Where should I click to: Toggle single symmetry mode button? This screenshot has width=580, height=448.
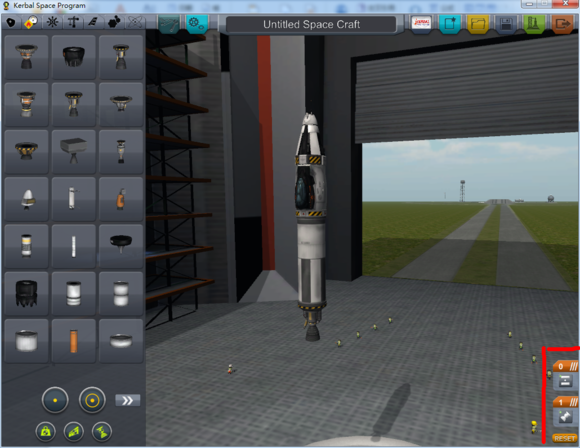point(55,400)
